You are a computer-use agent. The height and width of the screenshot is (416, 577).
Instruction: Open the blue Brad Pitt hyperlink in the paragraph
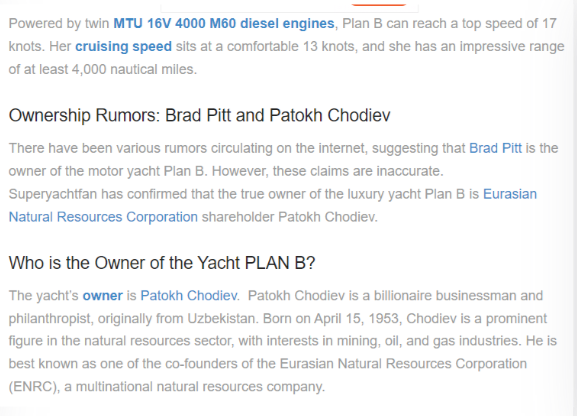pos(495,148)
